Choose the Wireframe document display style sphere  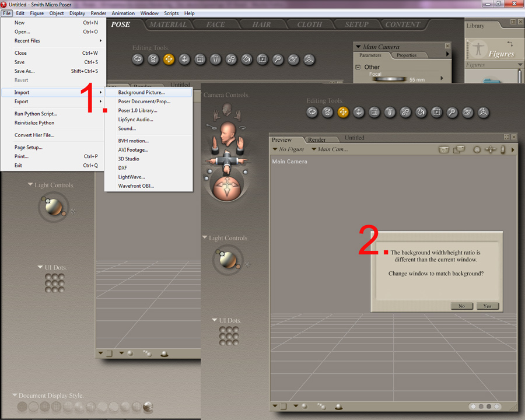coord(45,407)
